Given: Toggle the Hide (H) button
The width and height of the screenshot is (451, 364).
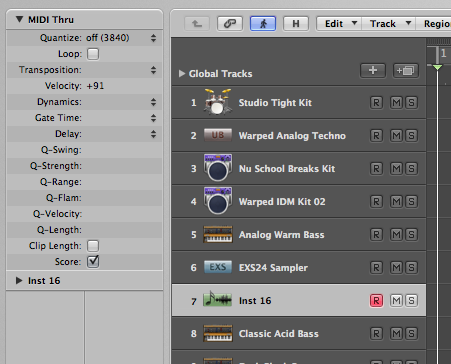Looking at the screenshot, I should pyautogui.click(x=296, y=24).
